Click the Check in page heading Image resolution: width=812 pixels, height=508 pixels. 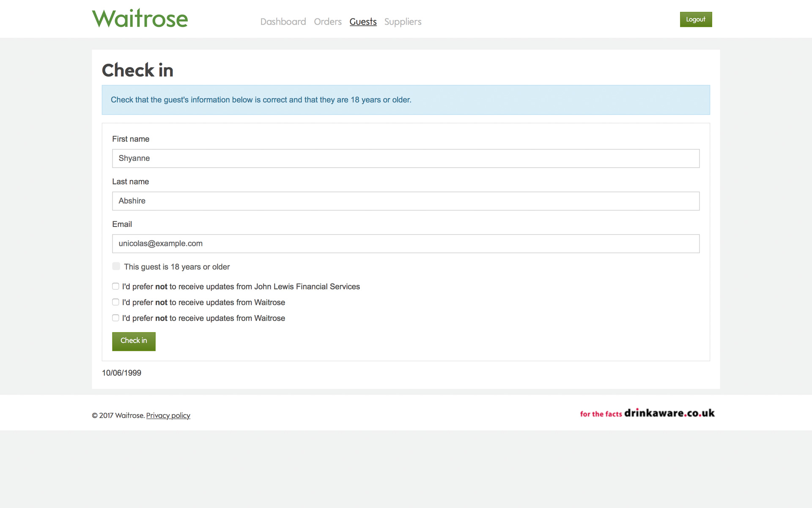point(137,70)
